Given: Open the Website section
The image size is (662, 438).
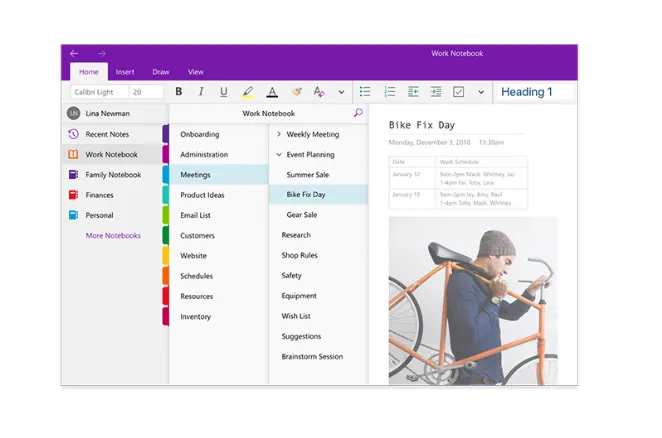Looking at the screenshot, I should coord(218,256).
